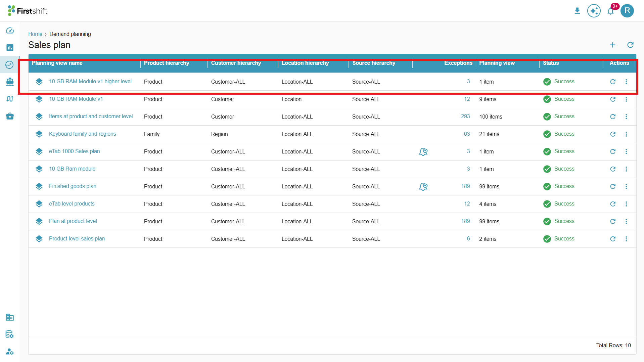This screenshot has width=644, height=362.
Task: Open the user settings sidebar icon
Action: 10,352
